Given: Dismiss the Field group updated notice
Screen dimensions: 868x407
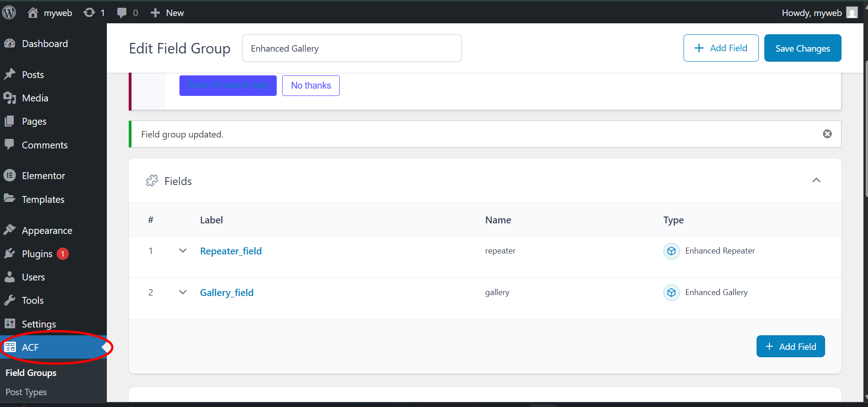Looking at the screenshot, I should point(827,134).
